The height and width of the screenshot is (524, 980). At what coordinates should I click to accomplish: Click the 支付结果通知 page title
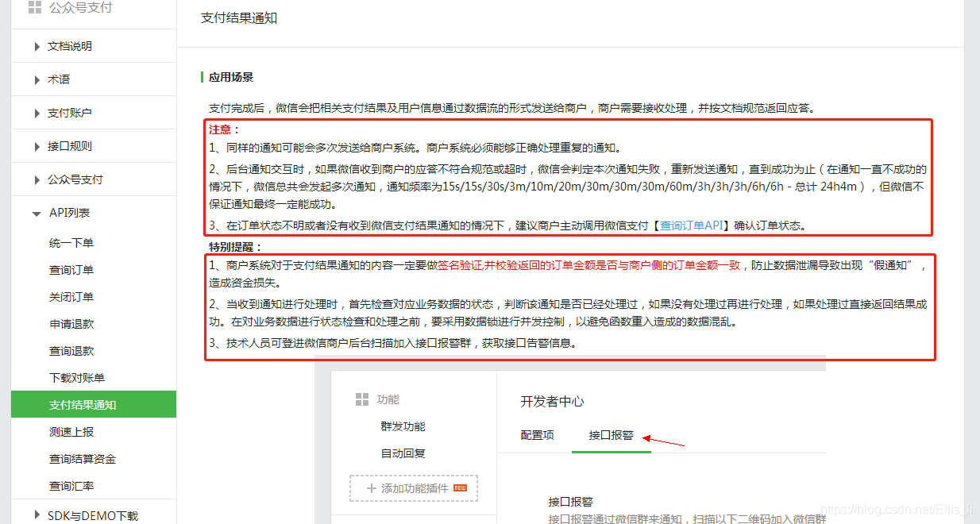(239, 17)
